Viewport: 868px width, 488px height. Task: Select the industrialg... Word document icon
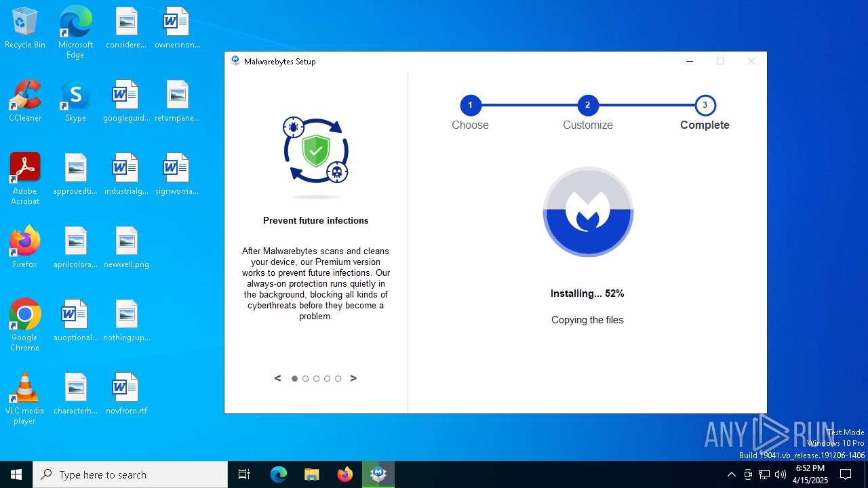[x=126, y=174]
